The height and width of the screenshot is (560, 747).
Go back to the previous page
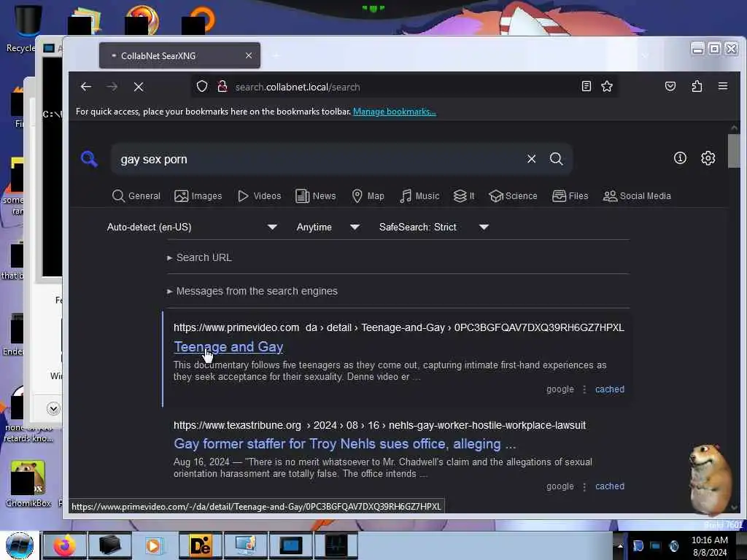pos(86,87)
